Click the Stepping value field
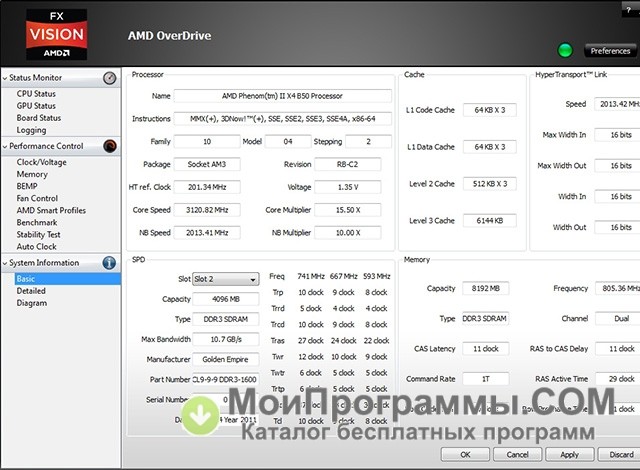This screenshot has height=470, width=640. (368, 142)
